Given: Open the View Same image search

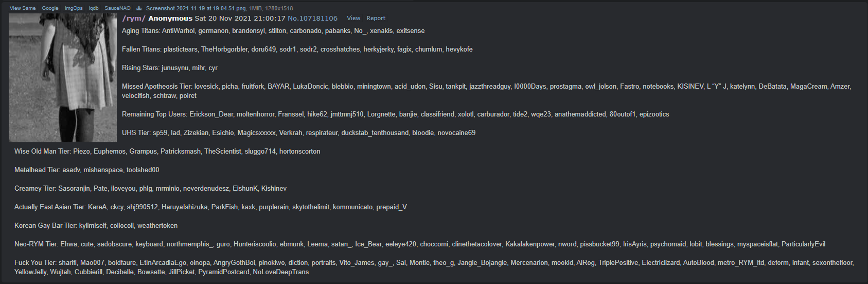Looking at the screenshot, I should 23,8.
